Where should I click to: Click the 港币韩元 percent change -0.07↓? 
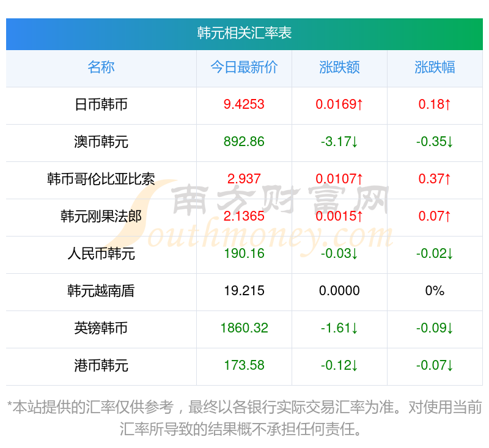pos(435,365)
